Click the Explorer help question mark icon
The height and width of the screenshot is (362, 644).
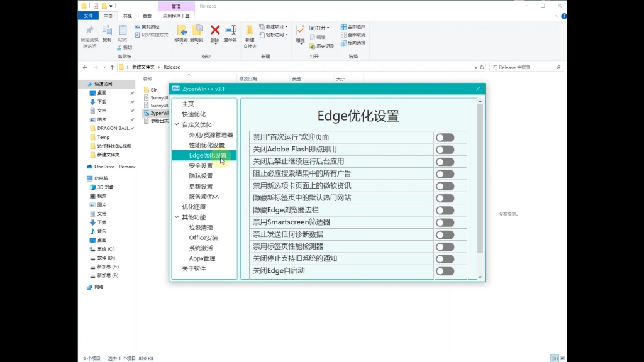tap(563, 16)
